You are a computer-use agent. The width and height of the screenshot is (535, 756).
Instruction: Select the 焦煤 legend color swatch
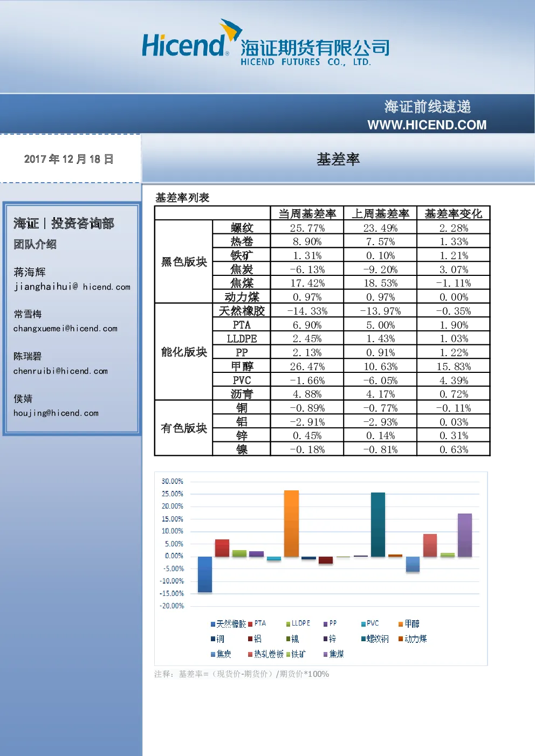click(325, 654)
